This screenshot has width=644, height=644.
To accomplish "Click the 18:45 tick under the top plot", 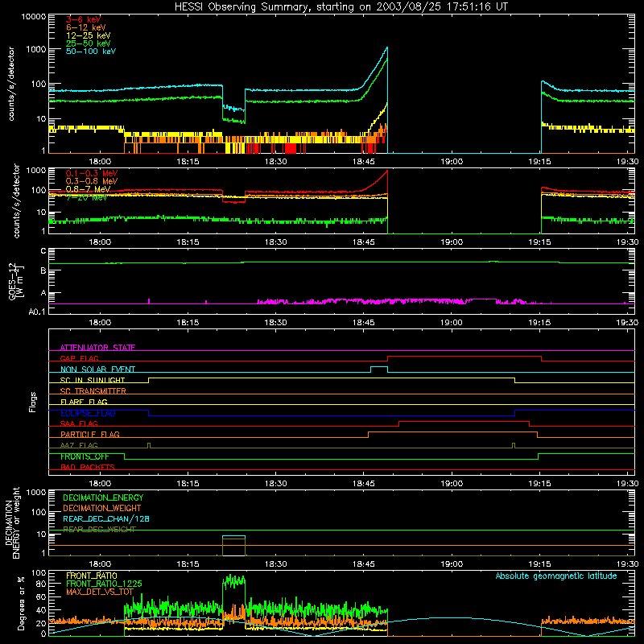I will (x=364, y=162).
